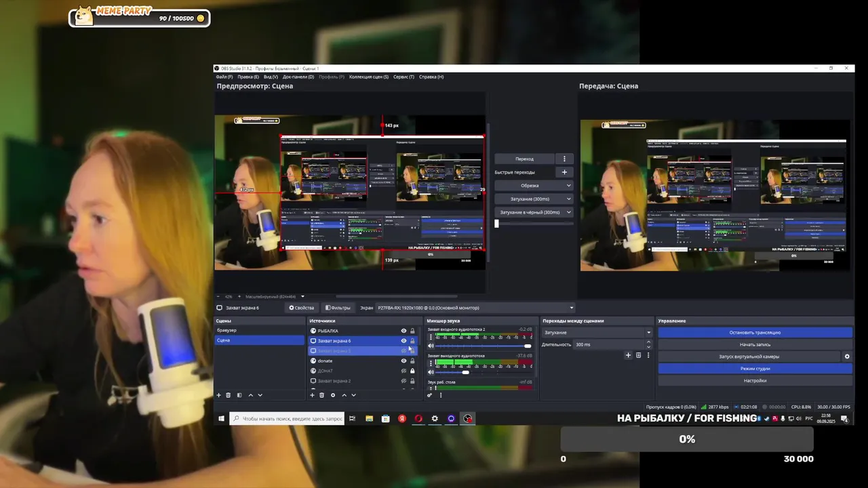Open the Справка (H) menu
The height and width of the screenshot is (488, 868).
pyautogui.click(x=431, y=77)
